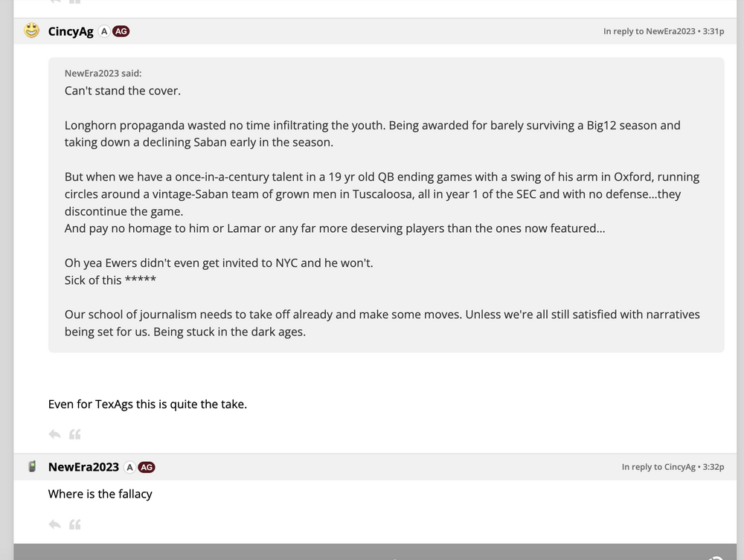This screenshot has height=560, width=744.
Task: Click the "Can't stand the cover." quoted line
Action: coord(123,91)
